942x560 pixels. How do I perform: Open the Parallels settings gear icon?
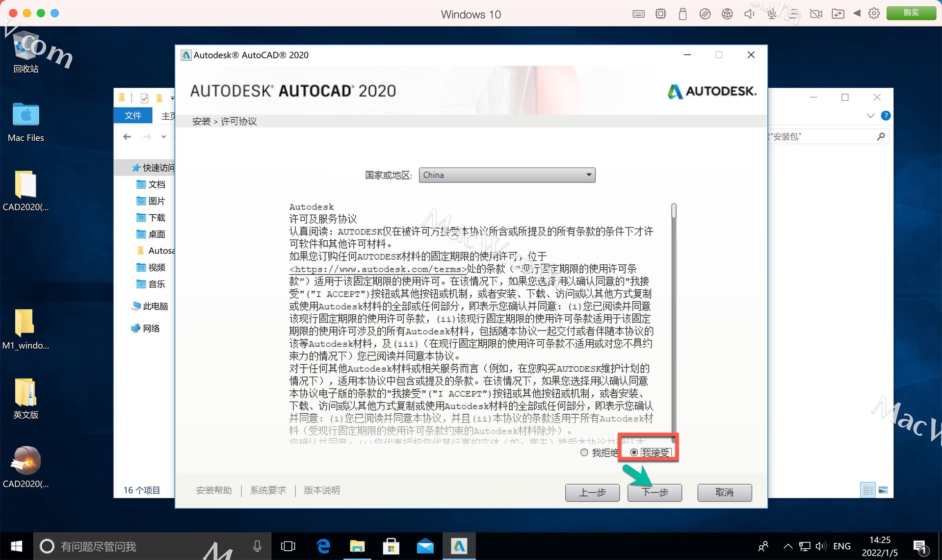pyautogui.click(x=874, y=14)
